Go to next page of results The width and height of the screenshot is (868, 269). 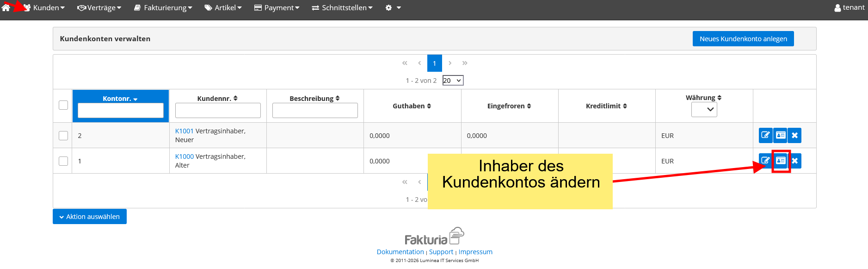click(449, 63)
